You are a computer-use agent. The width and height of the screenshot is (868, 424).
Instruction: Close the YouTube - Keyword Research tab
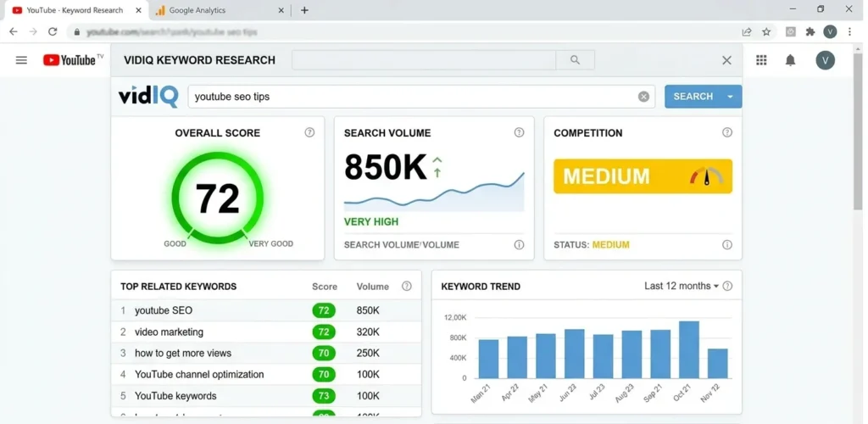[138, 10]
